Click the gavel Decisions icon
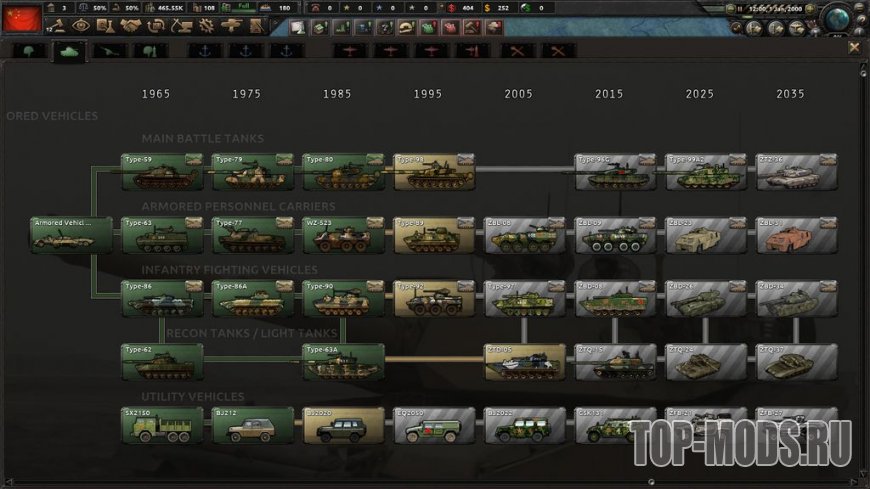 pos(58,25)
